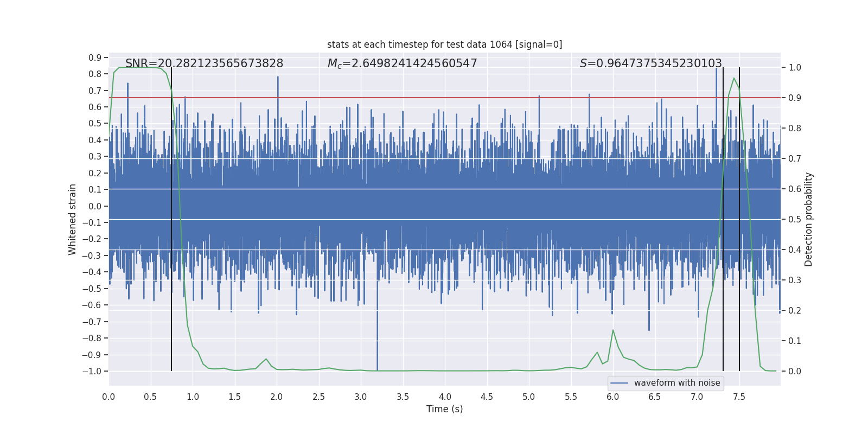
Task: Click the 0.9 whitened strain tick label
Action: [x=95, y=58]
